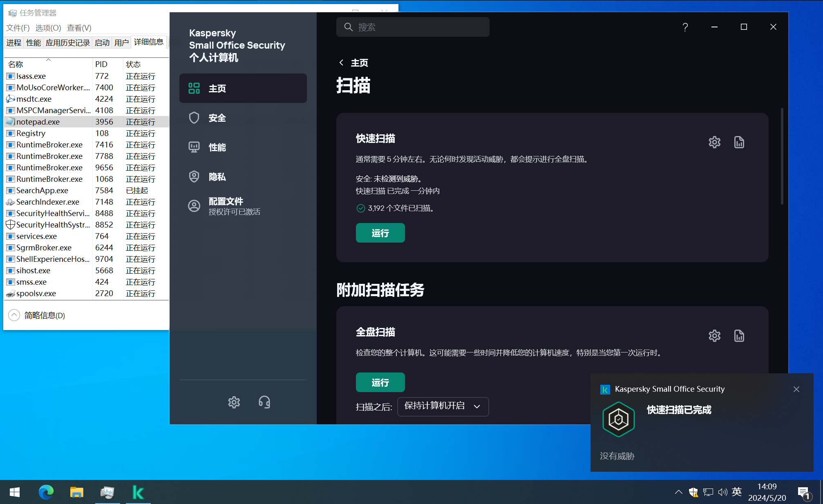This screenshot has height=504, width=823.
Task: Open Quick Scan report icon
Action: (x=739, y=142)
